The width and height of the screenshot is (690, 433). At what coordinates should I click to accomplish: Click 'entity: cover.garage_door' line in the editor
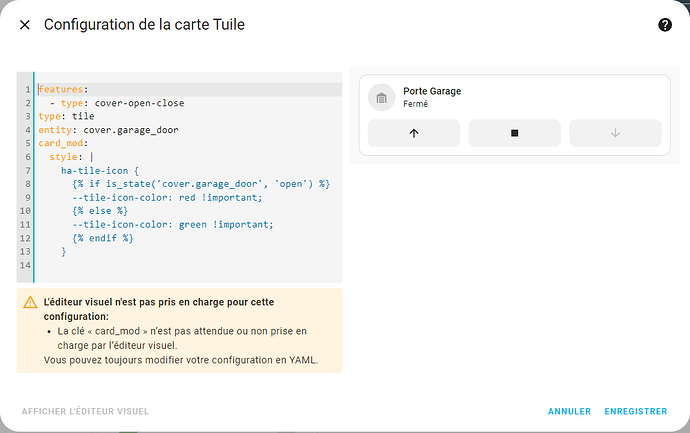coord(108,130)
